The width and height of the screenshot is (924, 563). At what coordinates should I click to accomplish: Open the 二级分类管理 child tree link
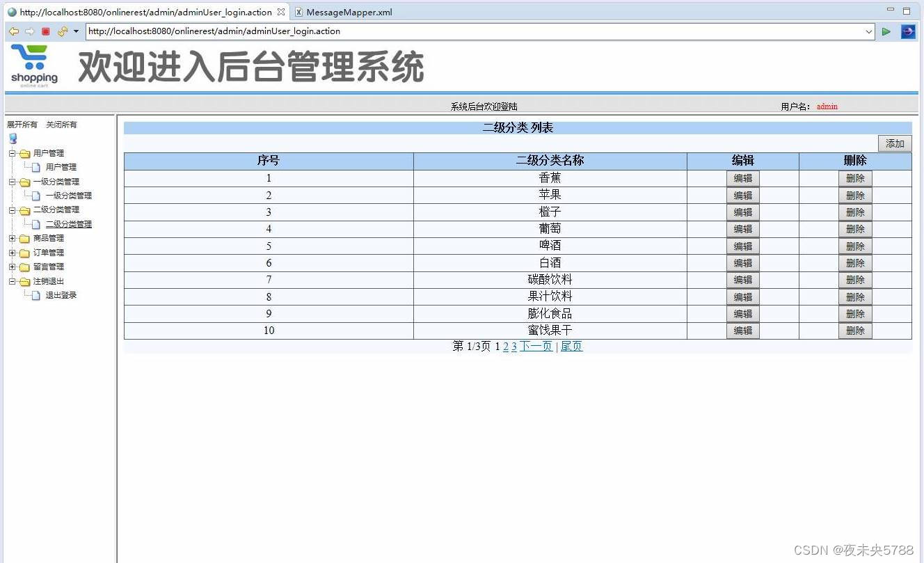tap(69, 224)
